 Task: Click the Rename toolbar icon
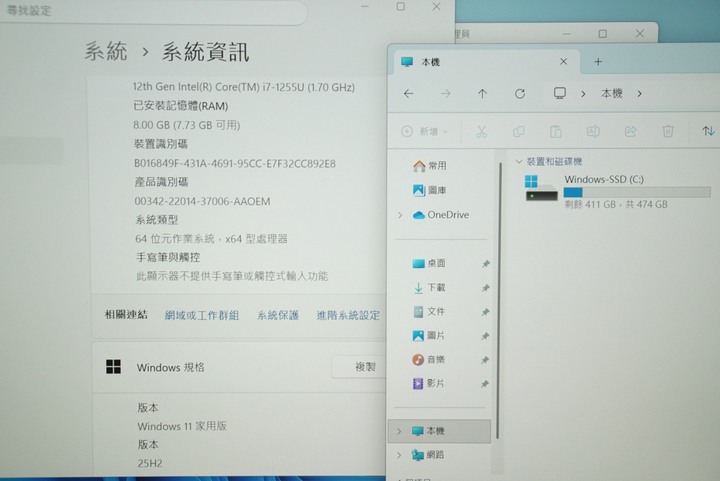tap(593, 132)
